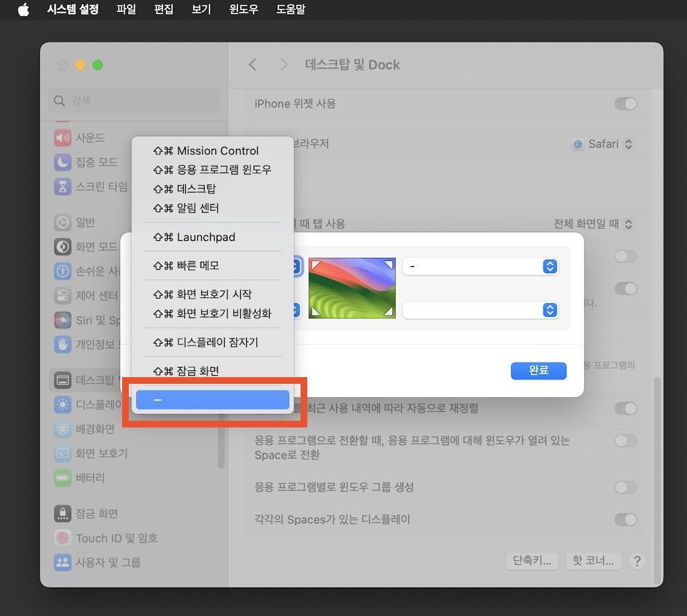Choose 응용 프로그램 윈도우 in the popup menu
Viewport: 687px width, 616px height.
coord(213,170)
